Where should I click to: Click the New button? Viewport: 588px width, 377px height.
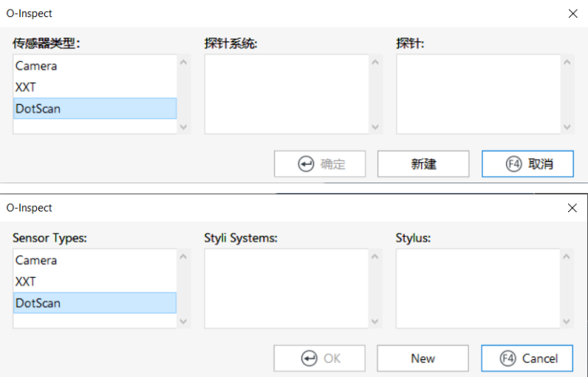pyautogui.click(x=423, y=359)
